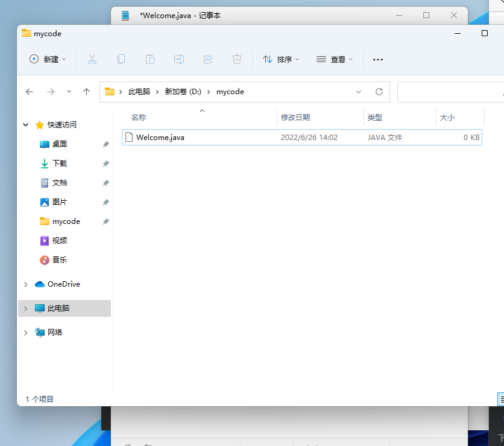Open the three-dots more options menu
This screenshot has height=446, width=504.
377,59
